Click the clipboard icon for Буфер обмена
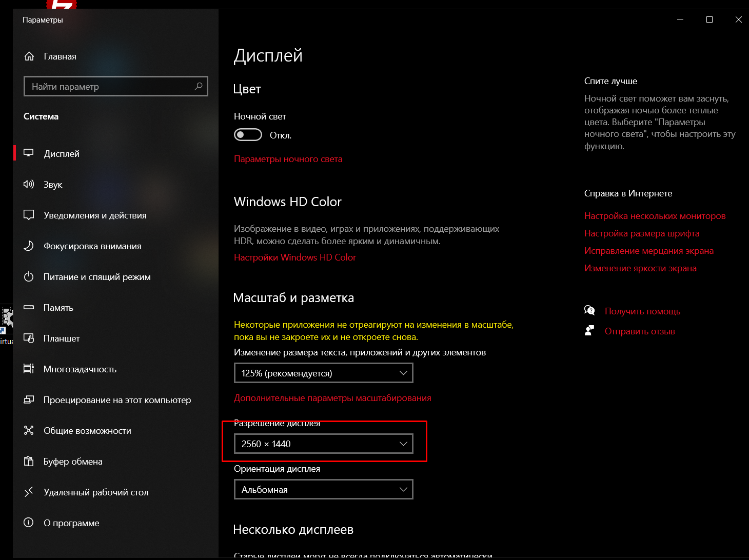 [29, 461]
